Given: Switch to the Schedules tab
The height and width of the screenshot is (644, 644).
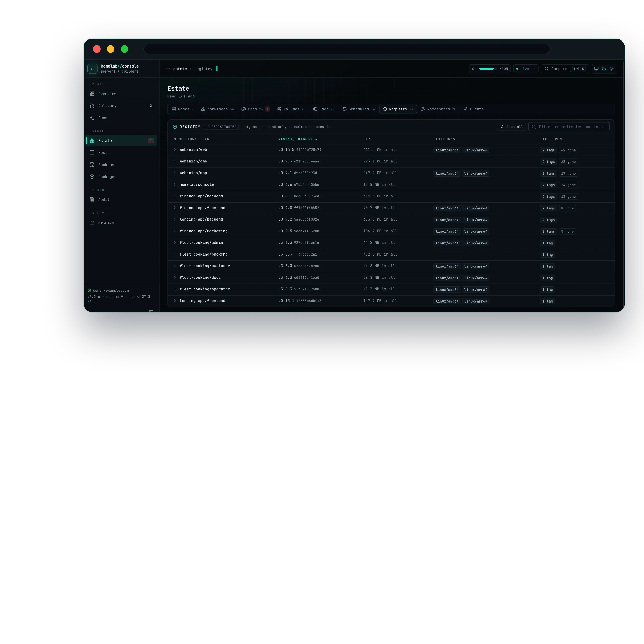Looking at the screenshot, I should (358, 109).
